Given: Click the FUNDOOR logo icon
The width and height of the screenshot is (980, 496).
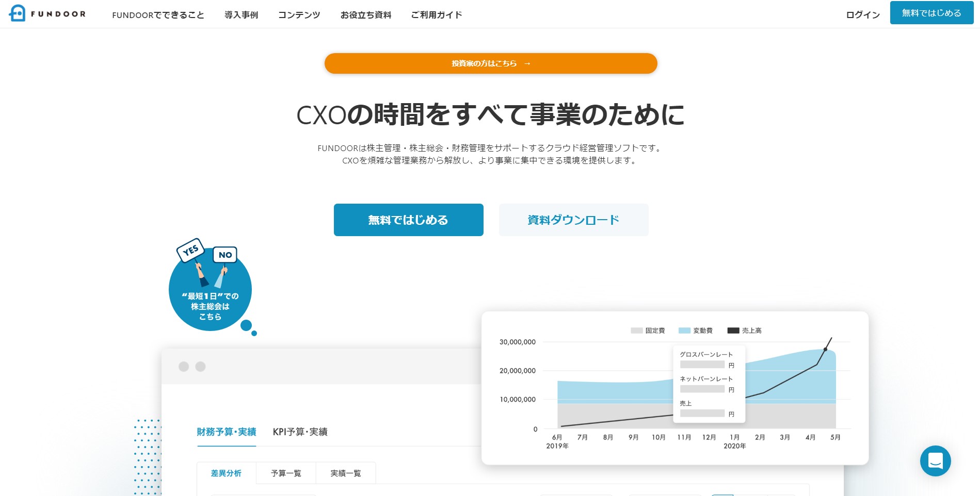Looking at the screenshot, I should (x=18, y=13).
